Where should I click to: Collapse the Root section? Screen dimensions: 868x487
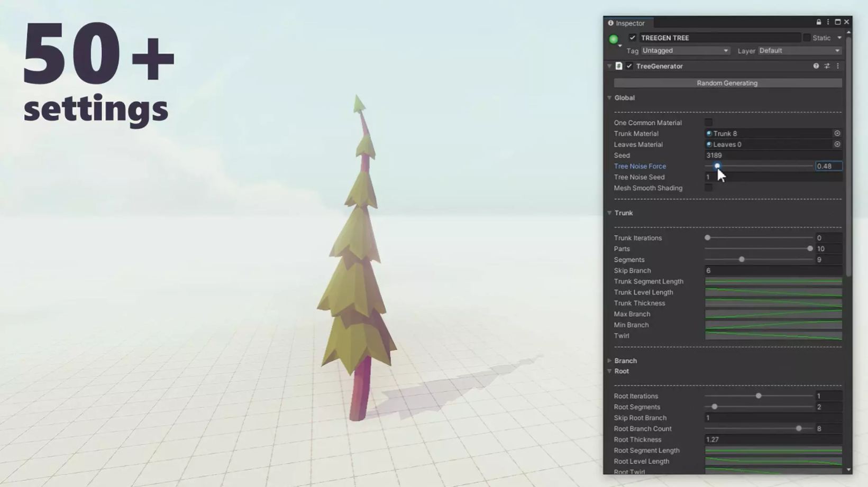tap(609, 371)
